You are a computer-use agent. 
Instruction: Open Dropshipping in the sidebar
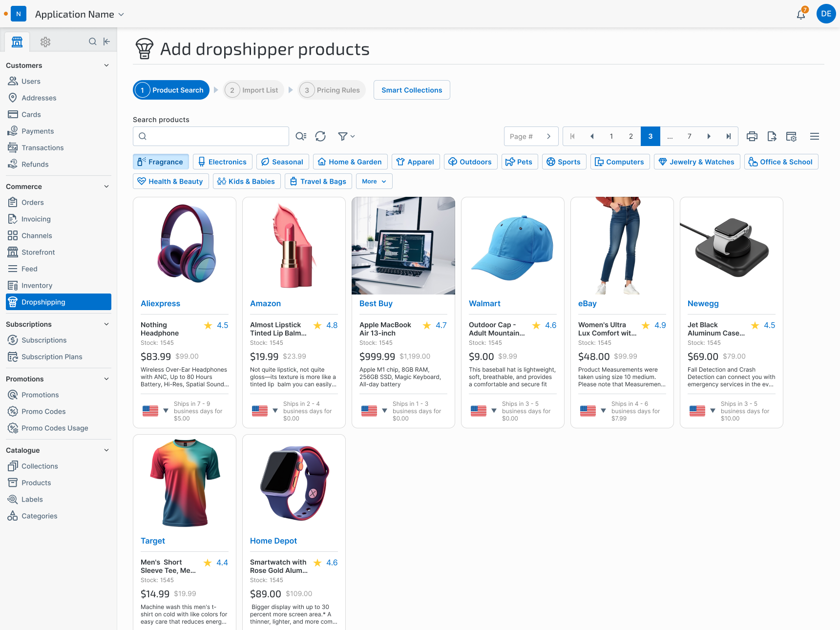59,302
